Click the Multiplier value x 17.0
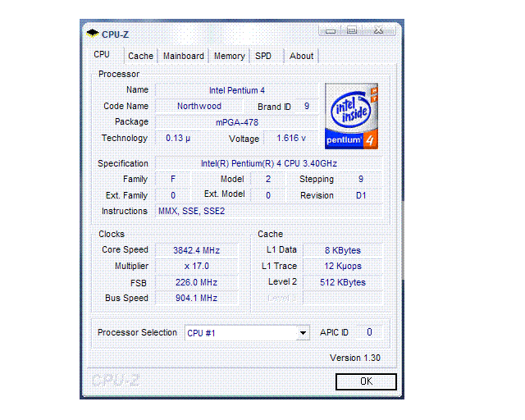This screenshot has width=525, height=420. 197,266
